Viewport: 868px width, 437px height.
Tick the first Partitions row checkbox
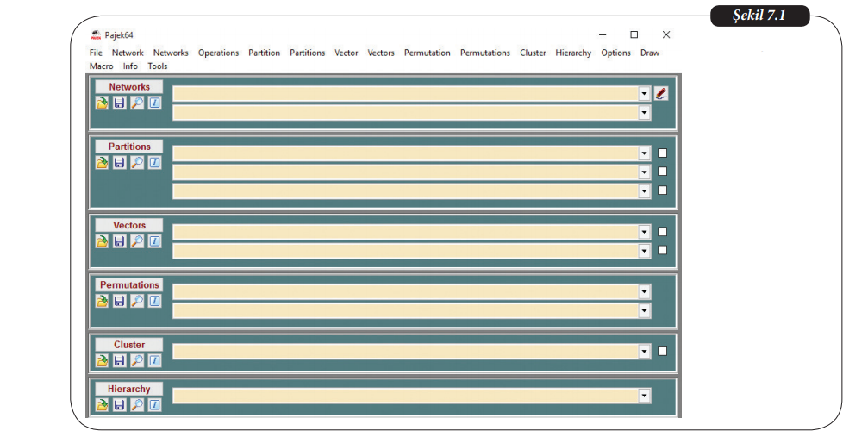[x=662, y=153]
